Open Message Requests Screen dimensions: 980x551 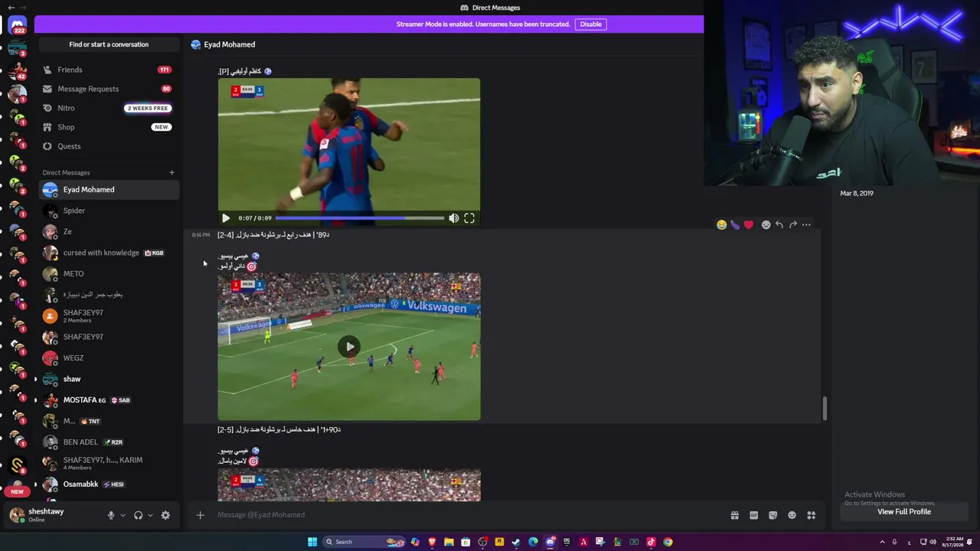click(x=107, y=89)
